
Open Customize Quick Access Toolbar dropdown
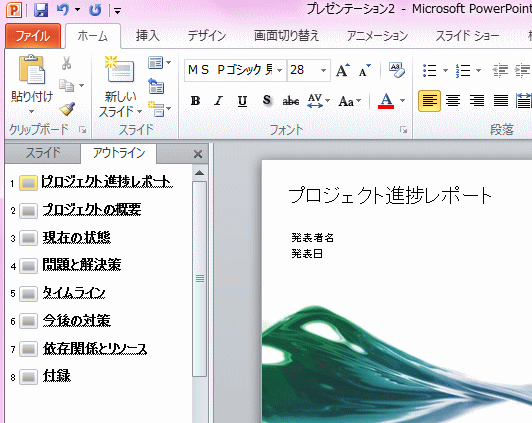(x=117, y=11)
